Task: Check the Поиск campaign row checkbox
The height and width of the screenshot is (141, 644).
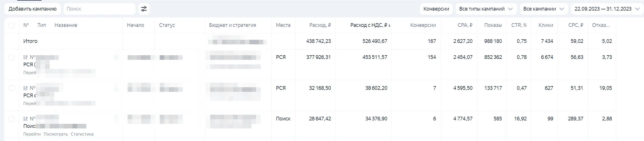Action: [x=11, y=119]
